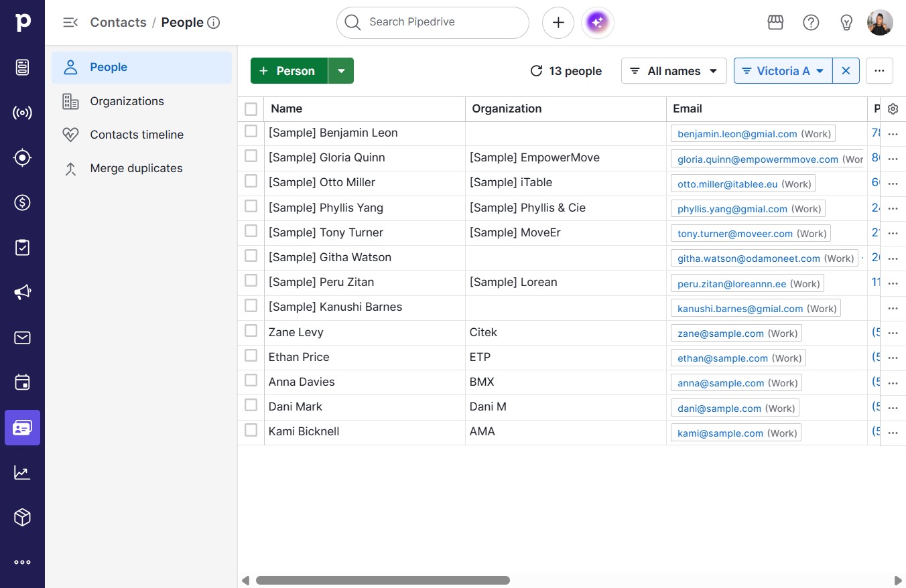Open Products box icon in sidebar

point(22,517)
